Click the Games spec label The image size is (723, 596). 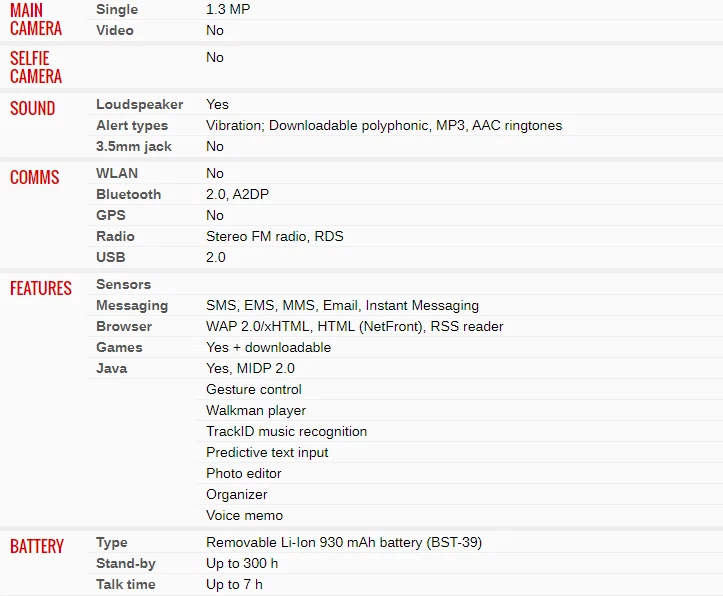119,347
